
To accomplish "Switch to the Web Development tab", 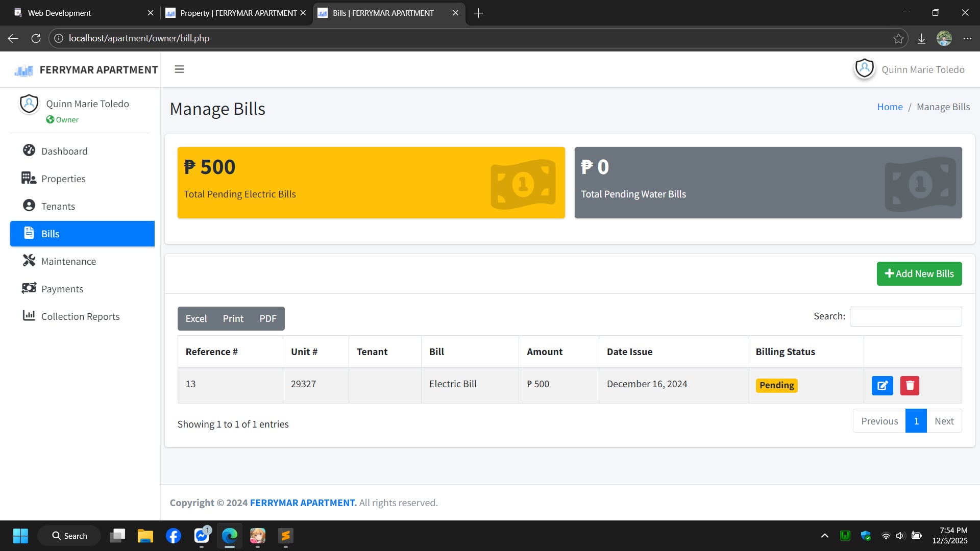I will [59, 13].
